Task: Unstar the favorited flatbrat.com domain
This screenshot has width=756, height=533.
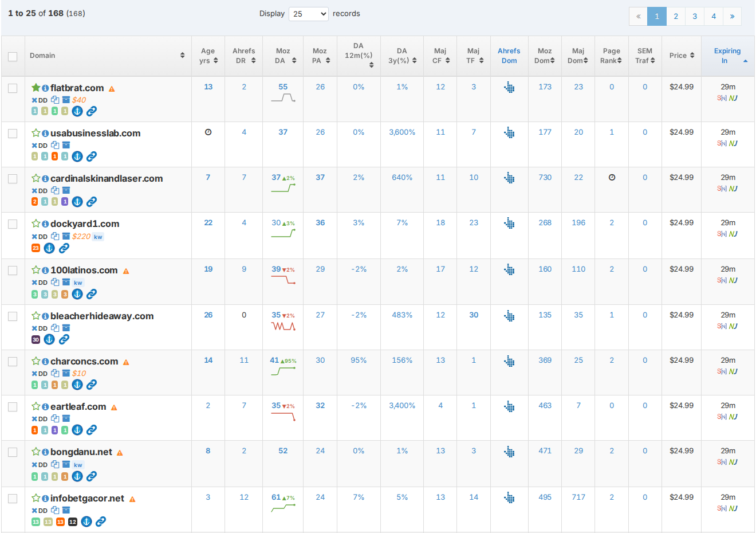Action: coord(36,88)
